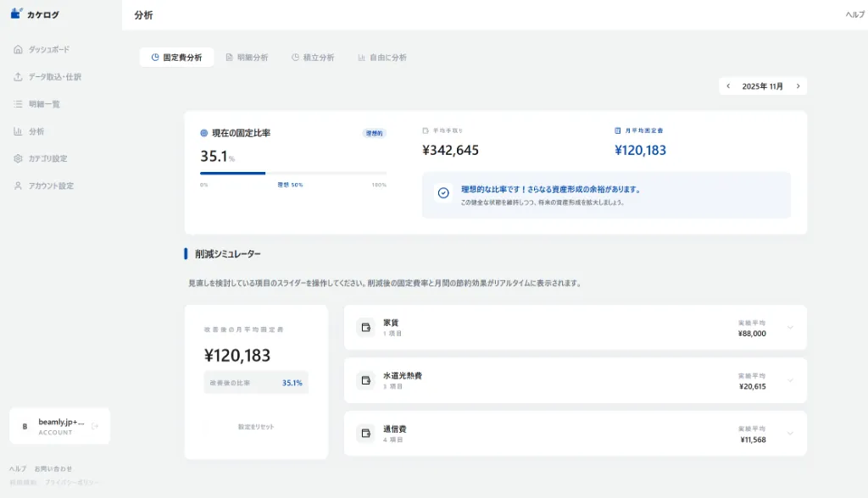The width and height of the screenshot is (868, 498).
Task: Click the 理想 50% marker label
Action: point(290,185)
